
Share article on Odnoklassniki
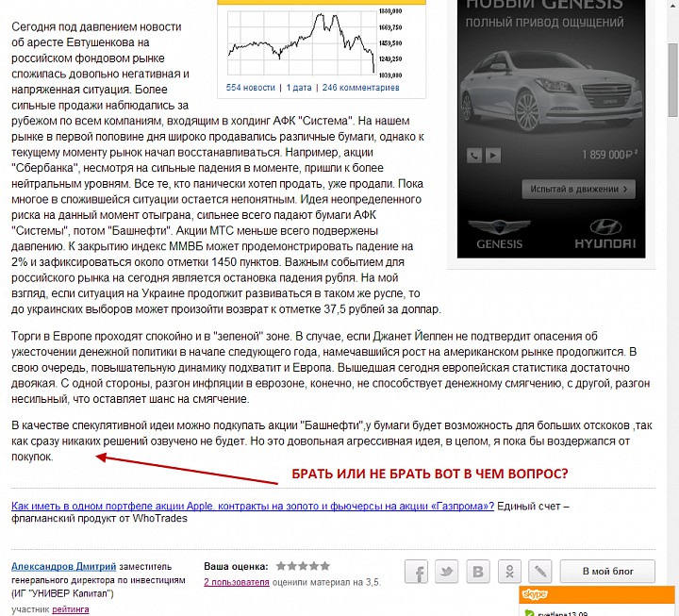[509, 572]
